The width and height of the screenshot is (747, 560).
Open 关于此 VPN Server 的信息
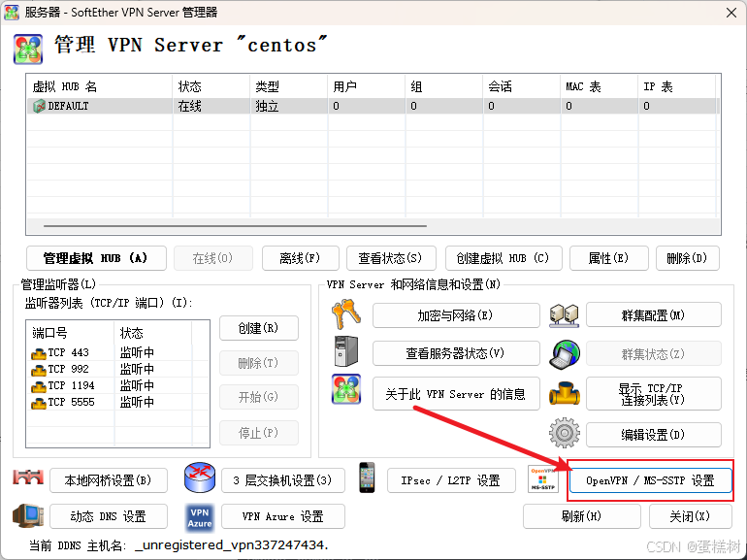456,394
